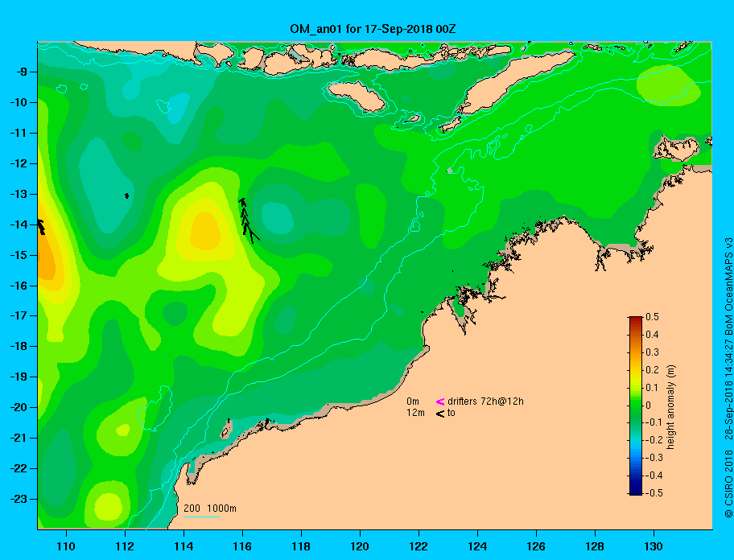Click the "height anomaly (m)" axis label

(670, 407)
